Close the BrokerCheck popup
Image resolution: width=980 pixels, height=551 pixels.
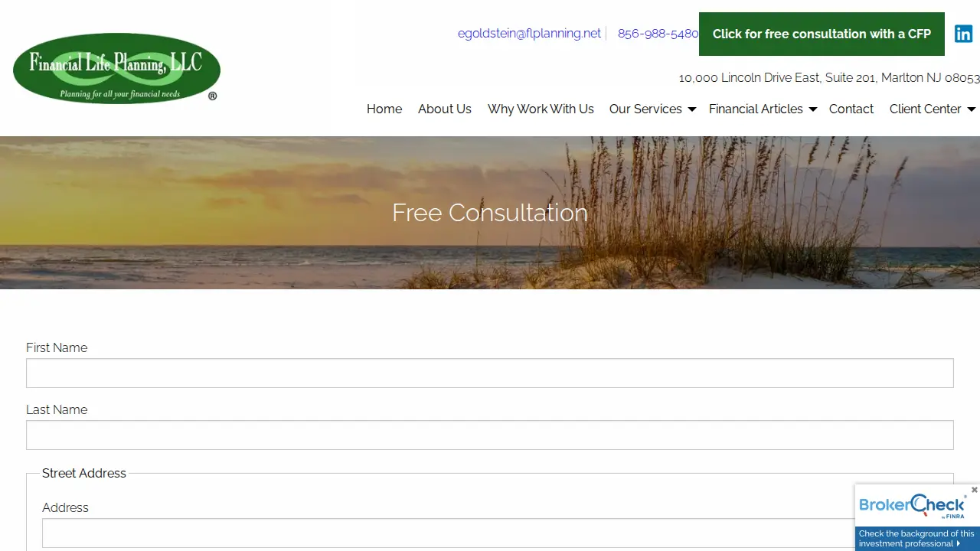[974, 490]
